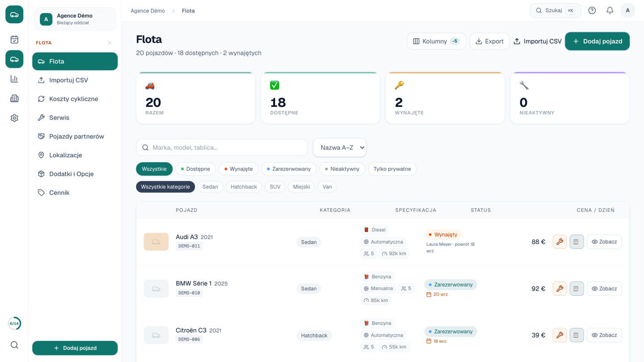Click calendar icon button for BMW Série 1
This screenshot has height=362, width=644.
click(x=576, y=289)
